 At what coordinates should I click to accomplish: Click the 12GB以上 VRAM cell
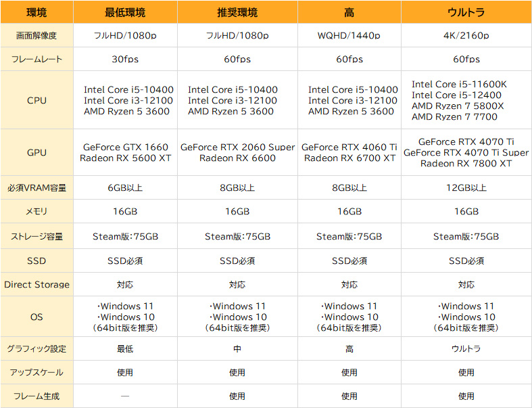(466, 187)
